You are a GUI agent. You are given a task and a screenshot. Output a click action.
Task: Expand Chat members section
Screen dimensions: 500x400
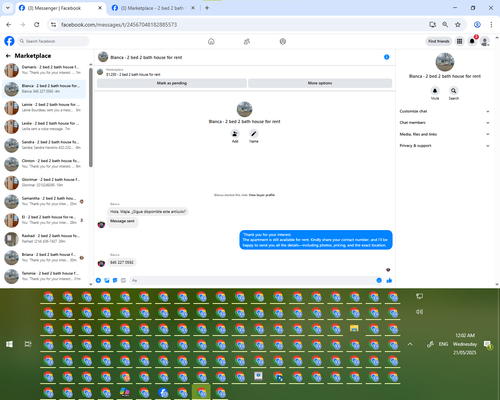[x=444, y=123]
